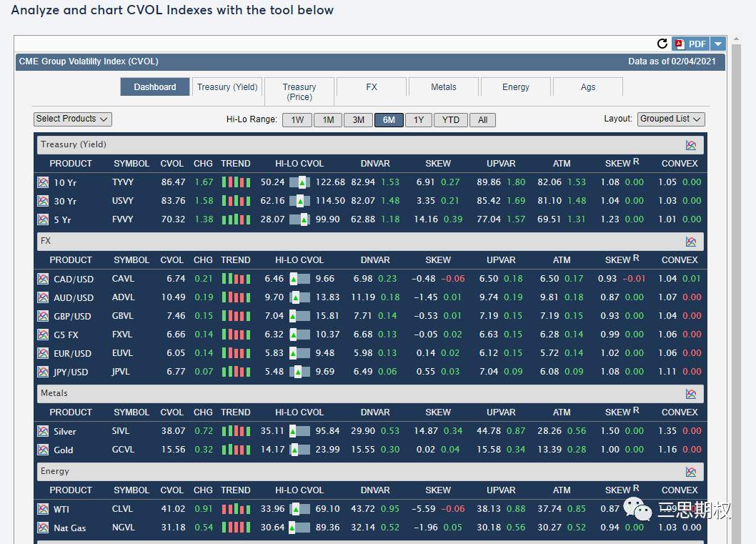Screen dimensions: 756x544
Task: Click the GBVL symbol
Action: pos(122,316)
